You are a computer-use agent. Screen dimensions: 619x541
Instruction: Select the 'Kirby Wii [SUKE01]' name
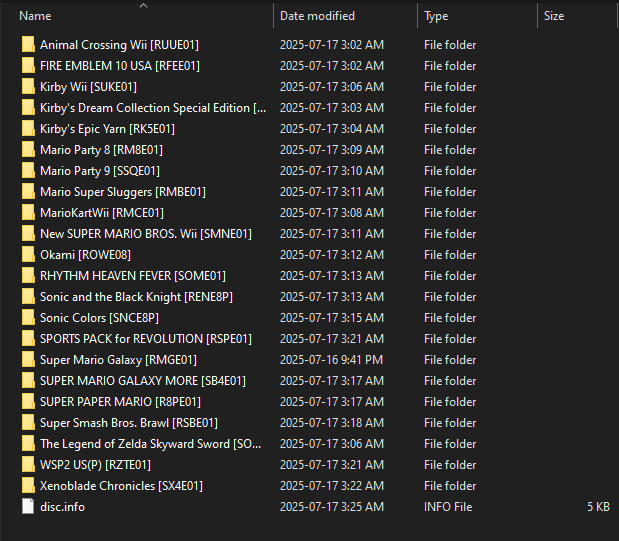88,86
